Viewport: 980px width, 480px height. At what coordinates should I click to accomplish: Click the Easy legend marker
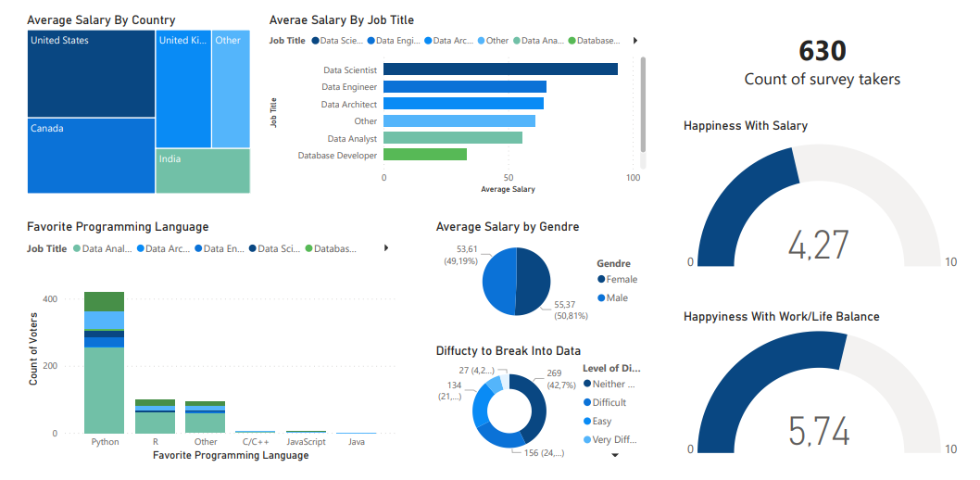click(x=586, y=421)
